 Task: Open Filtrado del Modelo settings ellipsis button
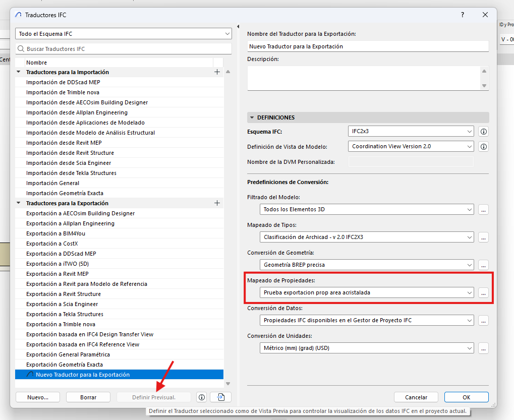coord(484,210)
